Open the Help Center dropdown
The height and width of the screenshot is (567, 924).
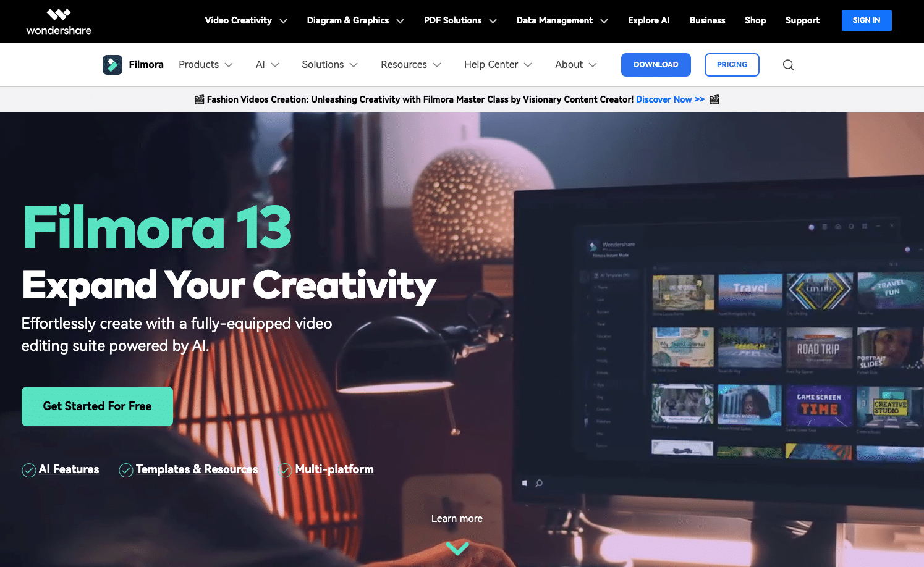498,65
